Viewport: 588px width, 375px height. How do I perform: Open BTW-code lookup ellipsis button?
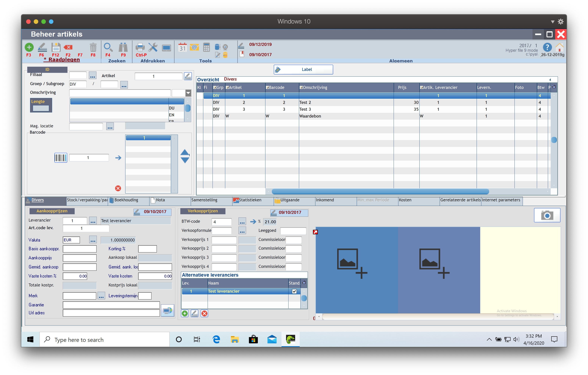(x=242, y=222)
